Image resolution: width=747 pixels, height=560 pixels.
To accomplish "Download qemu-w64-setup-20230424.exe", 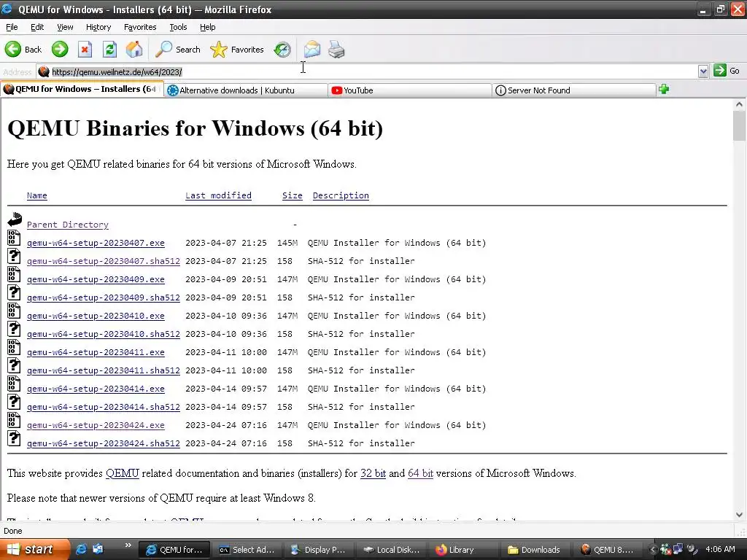I will (96, 425).
